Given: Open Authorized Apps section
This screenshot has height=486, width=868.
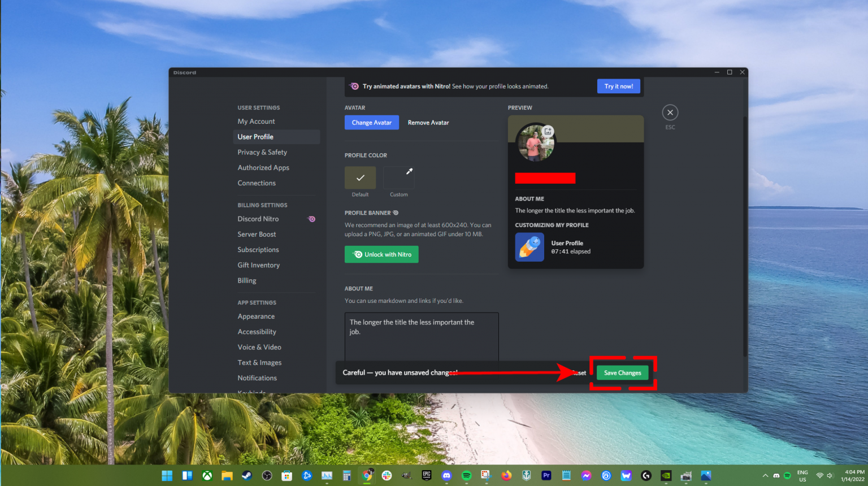Looking at the screenshot, I should point(276,168).
